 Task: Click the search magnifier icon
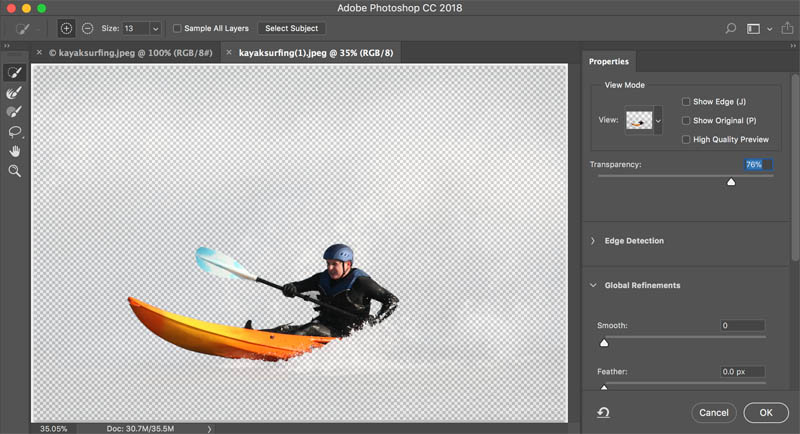tap(731, 28)
